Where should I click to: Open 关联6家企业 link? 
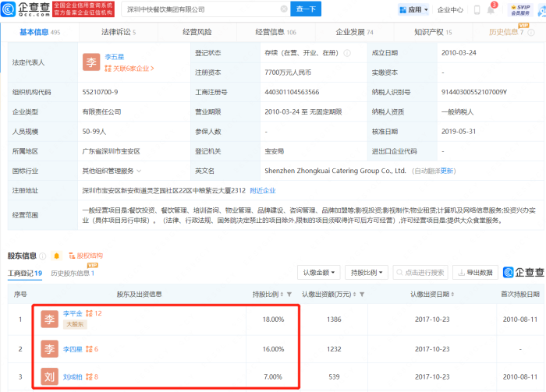pyautogui.click(x=129, y=69)
